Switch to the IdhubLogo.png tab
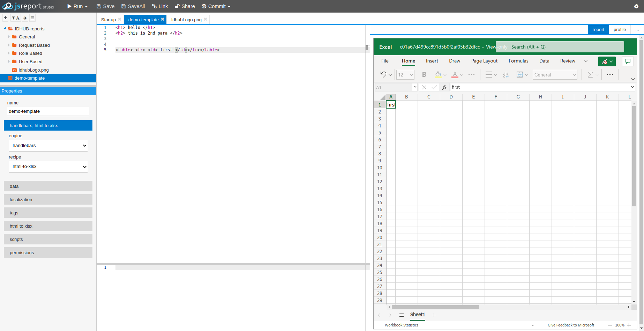 (x=186, y=20)
